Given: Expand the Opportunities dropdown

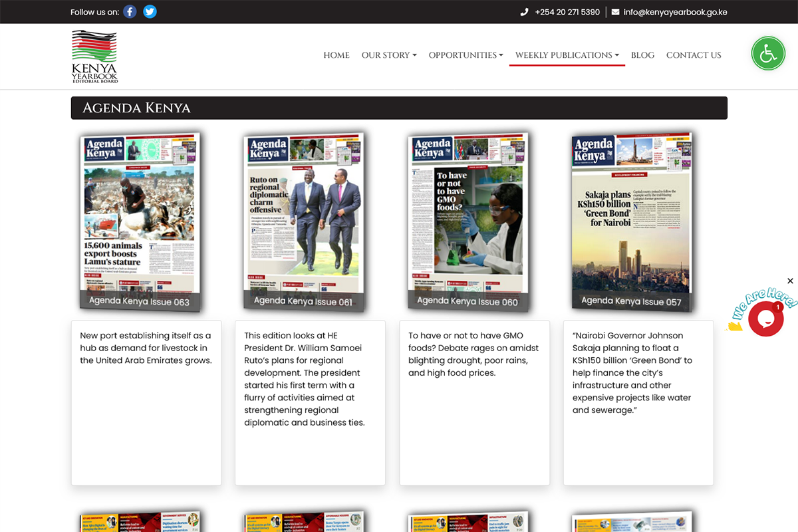Looking at the screenshot, I should point(465,55).
